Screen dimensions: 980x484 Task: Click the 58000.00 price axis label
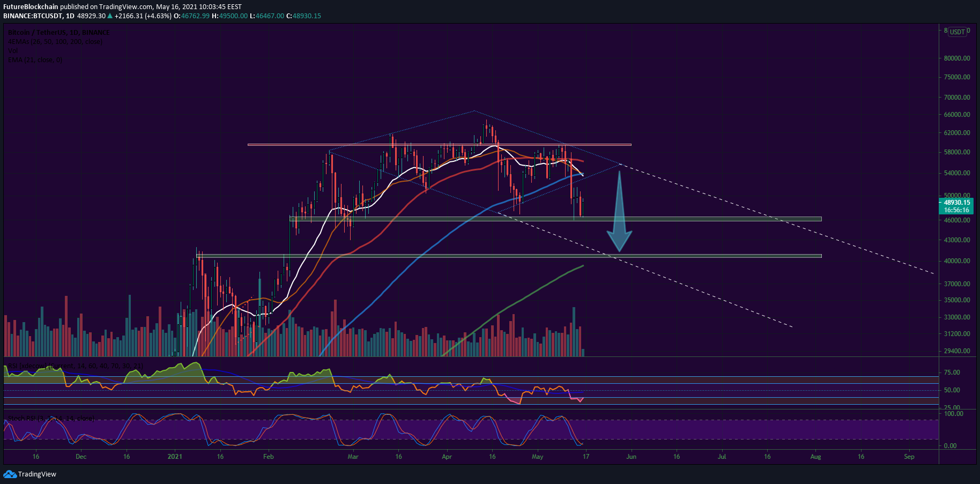957,152
